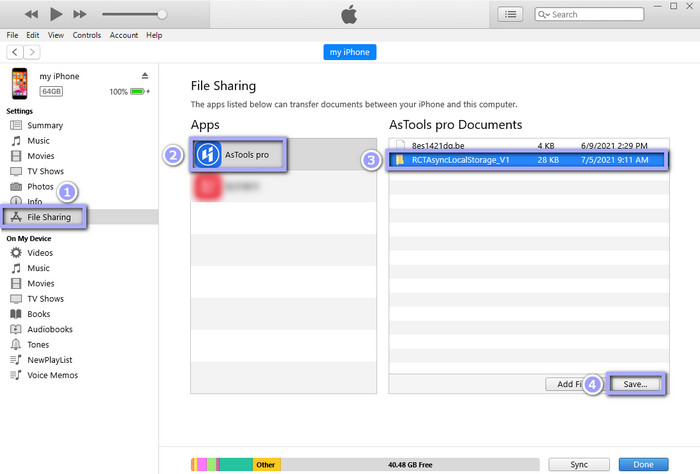Go forward with the right arrow
The image size is (700, 474).
tap(32, 52)
